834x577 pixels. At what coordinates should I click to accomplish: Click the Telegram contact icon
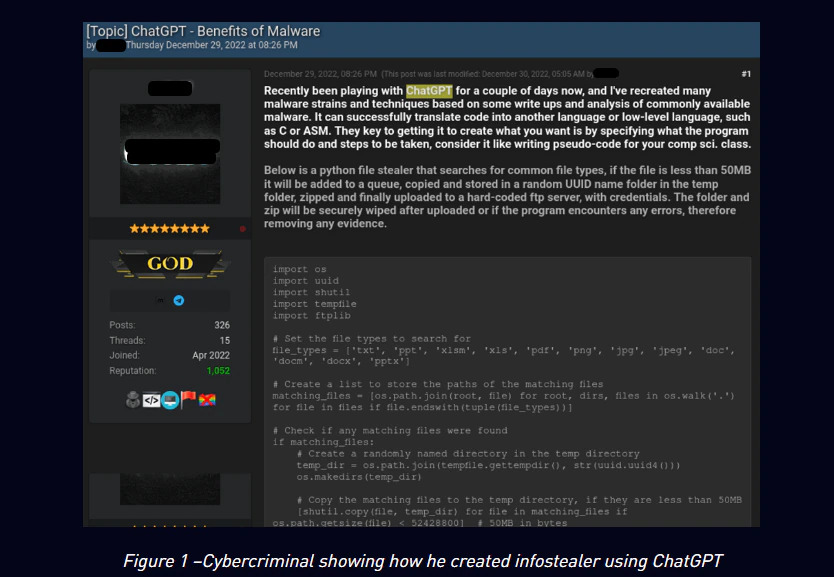pyautogui.click(x=179, y=300)
